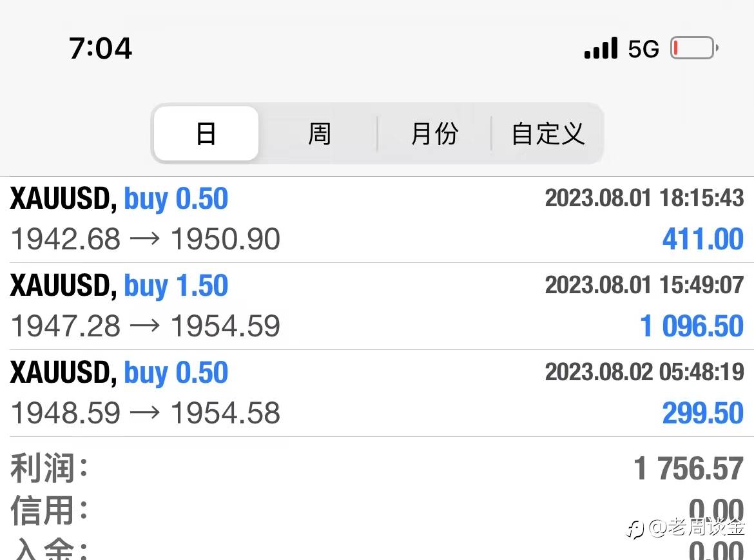Tap the 299.50 profit value
Screen dimensions: 754x560
click(x=702, y=413)
